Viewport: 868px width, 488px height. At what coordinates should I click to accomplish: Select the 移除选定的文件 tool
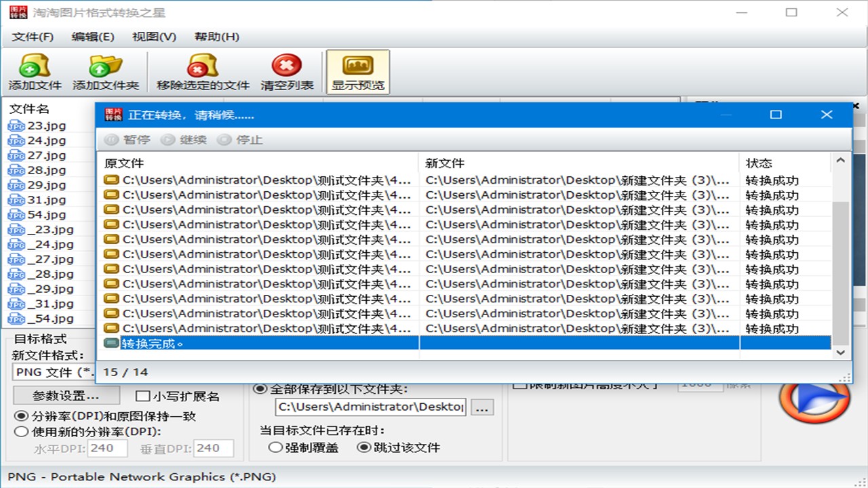click(x=201, y=70)
